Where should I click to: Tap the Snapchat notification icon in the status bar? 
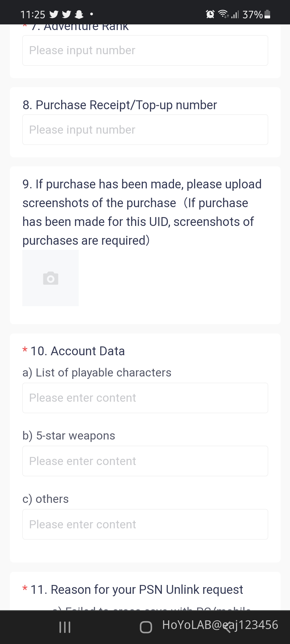pyautogui.click(x=79, y=14)
